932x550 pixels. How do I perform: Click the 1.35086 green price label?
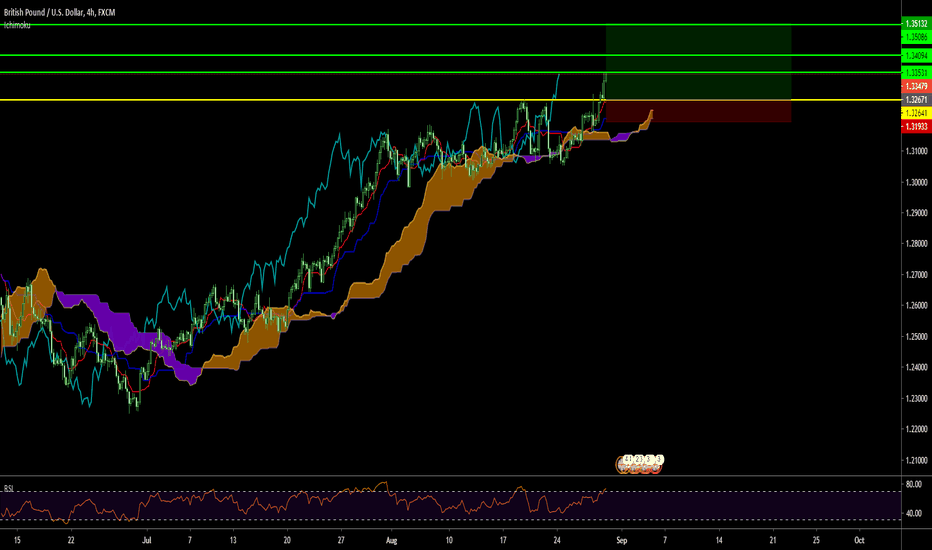coord(916,37)
